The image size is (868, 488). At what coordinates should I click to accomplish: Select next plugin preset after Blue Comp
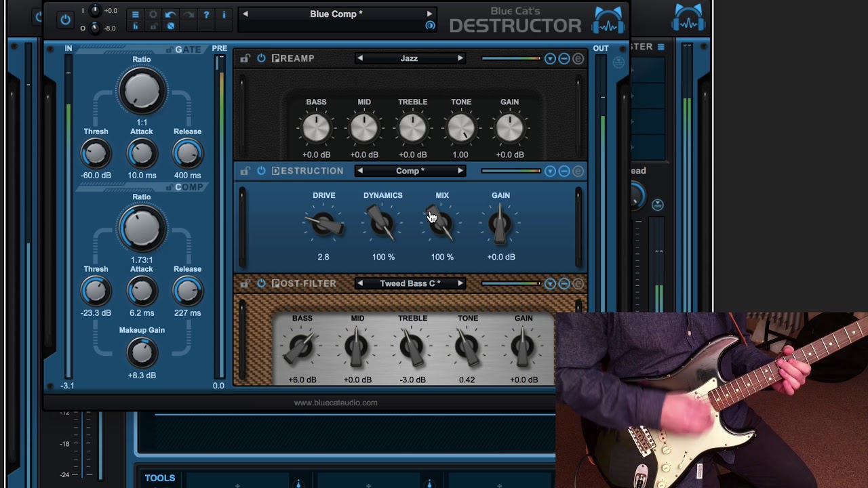[429, 14]
